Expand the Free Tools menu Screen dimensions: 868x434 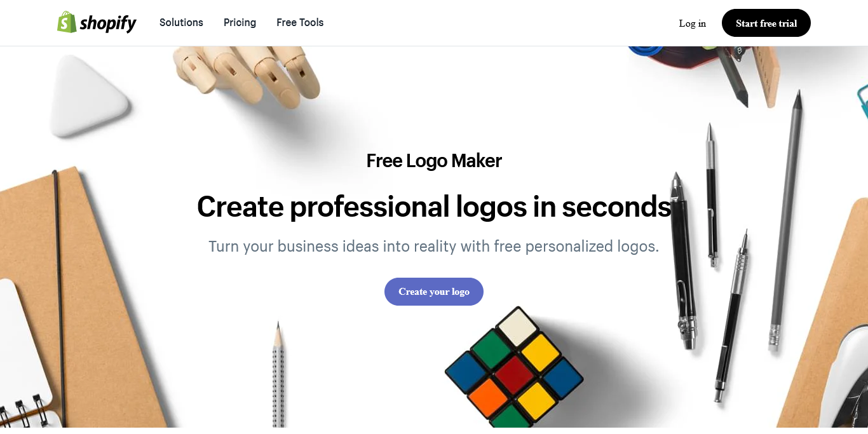(x=300, y=22)
